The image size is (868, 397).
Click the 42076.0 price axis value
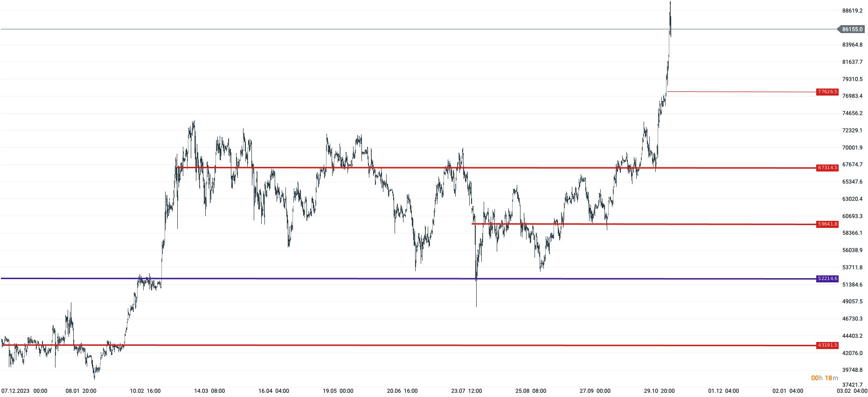click(852, 353)
